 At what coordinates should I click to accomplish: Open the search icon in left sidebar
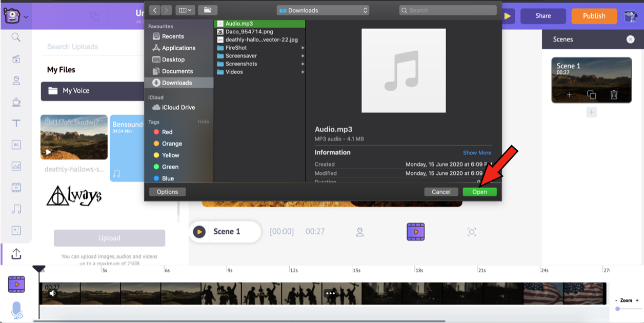pos(16,37)
